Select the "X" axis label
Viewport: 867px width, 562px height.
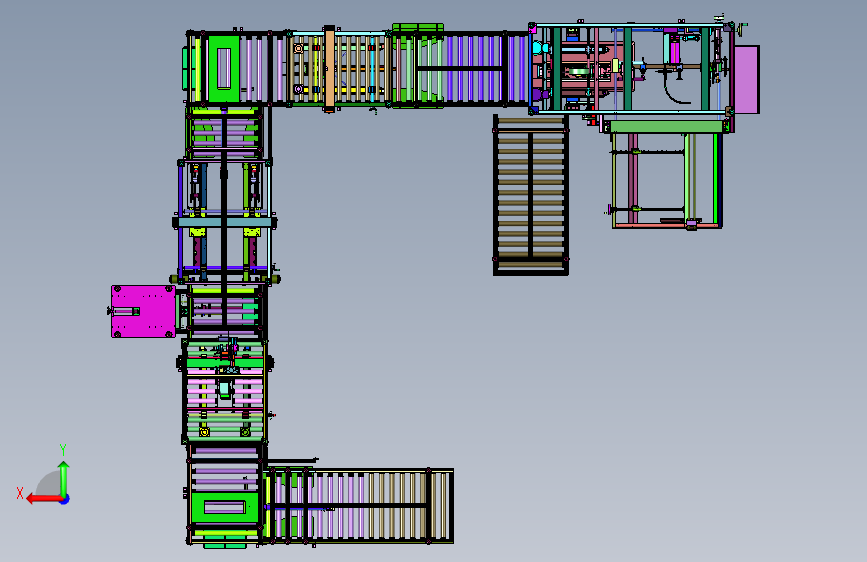[20, 493]
